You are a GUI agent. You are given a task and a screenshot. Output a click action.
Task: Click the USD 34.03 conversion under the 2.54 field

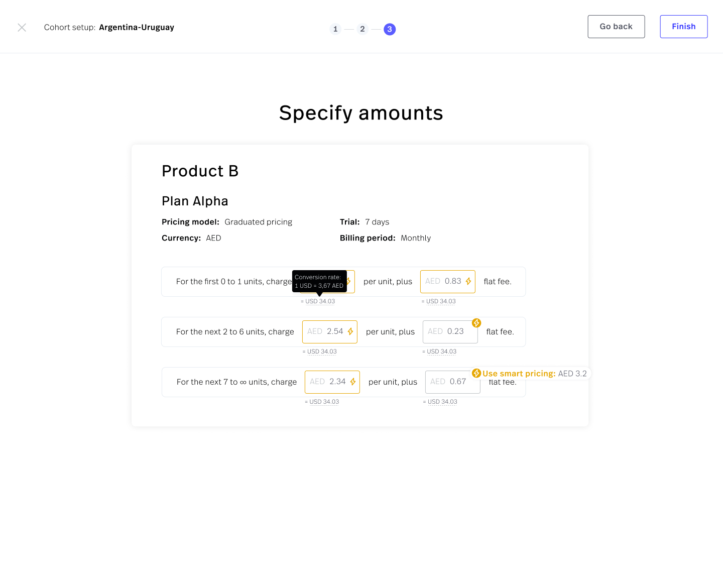tap(322, 352)
